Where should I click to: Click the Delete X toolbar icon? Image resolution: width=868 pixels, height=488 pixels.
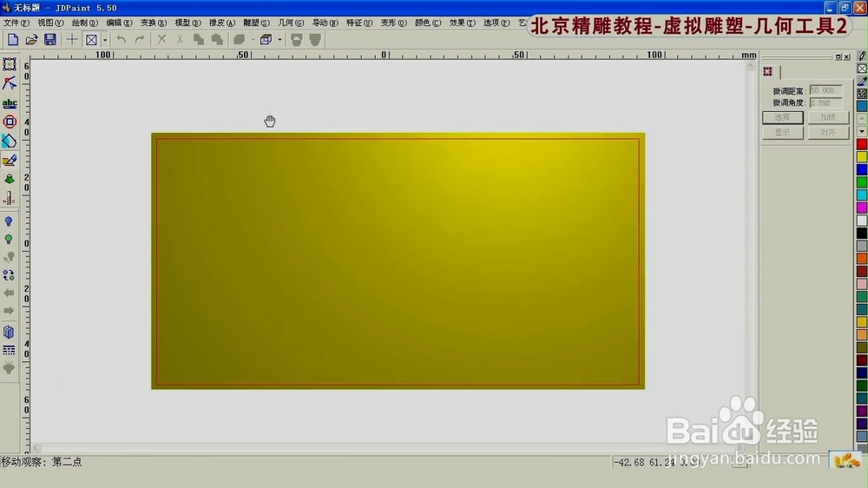(161, 39)
